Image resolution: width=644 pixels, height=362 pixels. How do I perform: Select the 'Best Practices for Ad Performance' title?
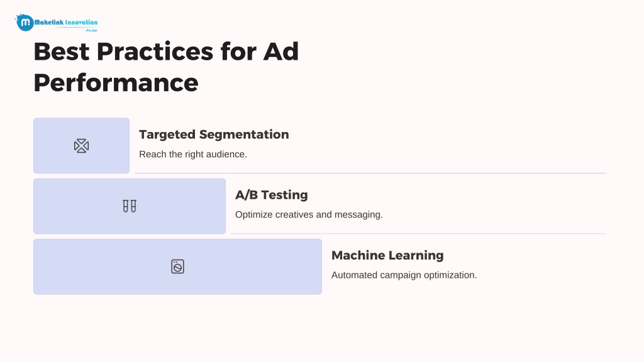click(166, 67)
